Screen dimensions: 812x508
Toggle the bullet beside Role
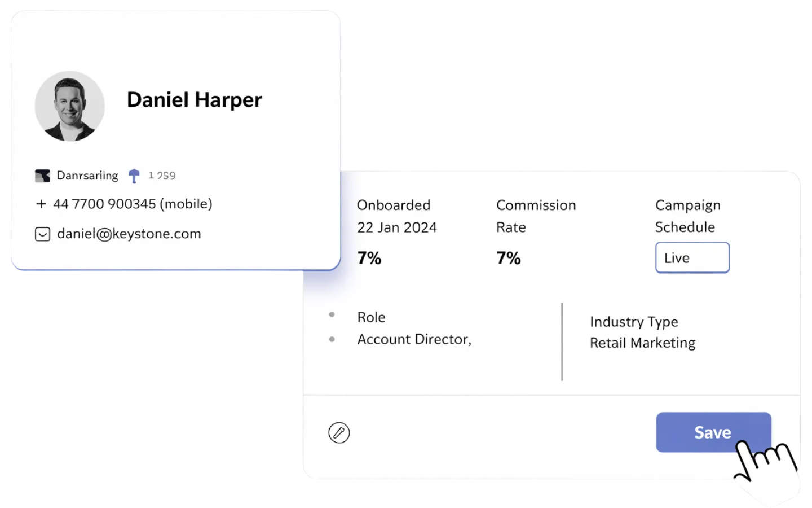point(333,315)
